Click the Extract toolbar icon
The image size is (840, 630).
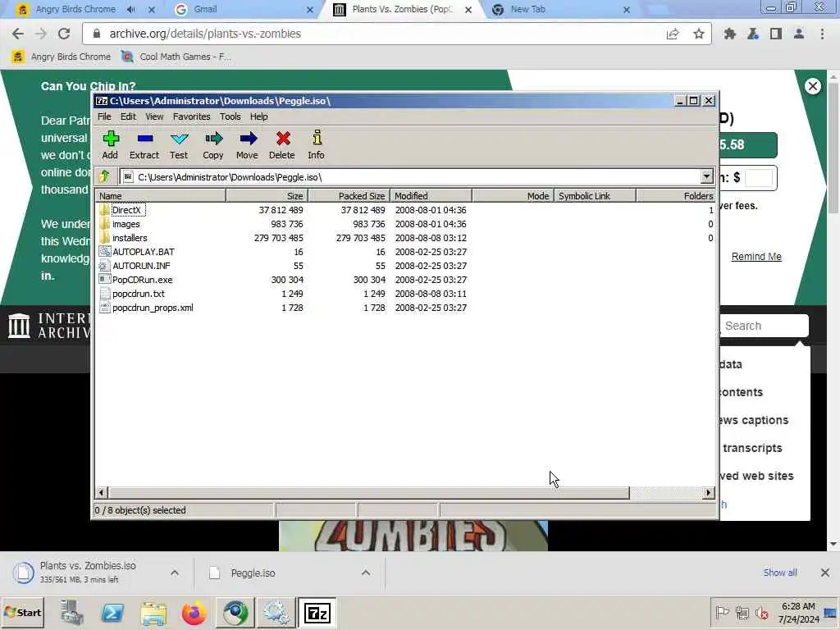pos(144,144)
